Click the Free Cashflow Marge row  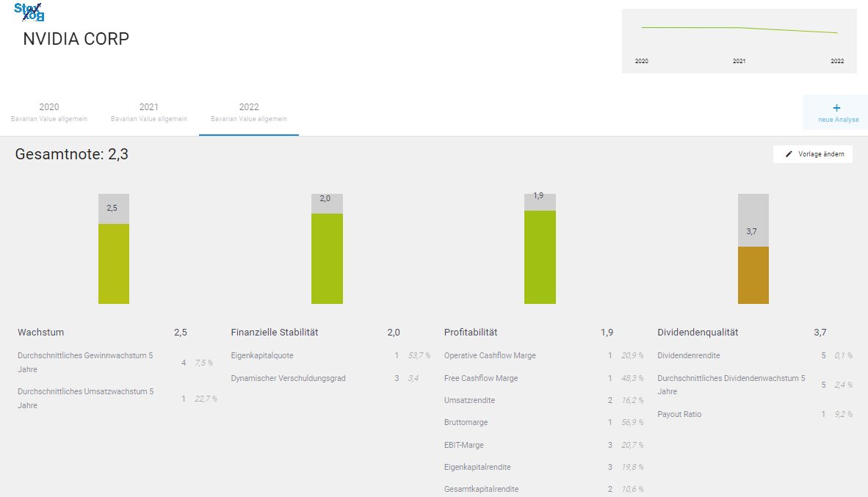pyautogui.click(x=543, y=378)
